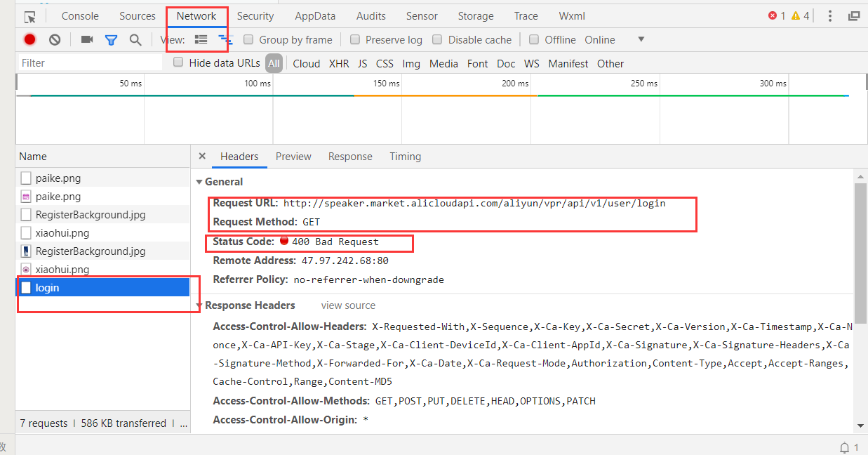Select the second paike.png request
The height and width of the screenshot is (455, 868).
click(102, 197)
